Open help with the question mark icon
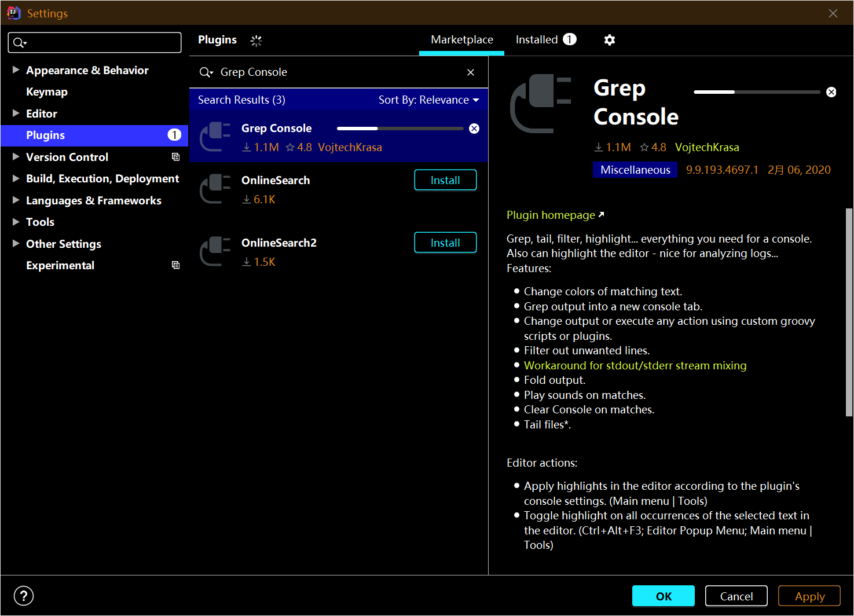The image size is (854, 616). pos(24,596)
